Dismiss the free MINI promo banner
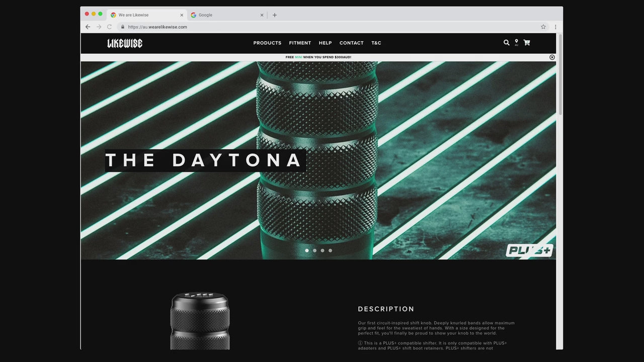Screen dimensions: 644x362 coord(552,57)
